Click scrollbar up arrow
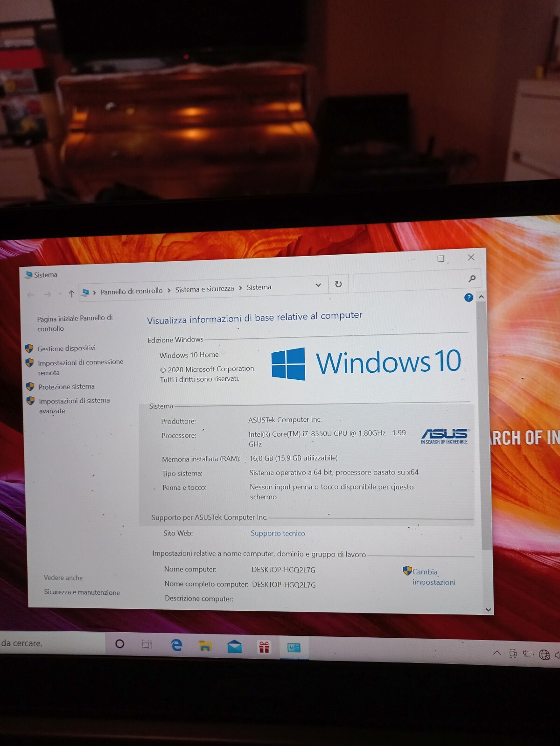Viewport: 560px width, 746px height. [x=482, y=297]
